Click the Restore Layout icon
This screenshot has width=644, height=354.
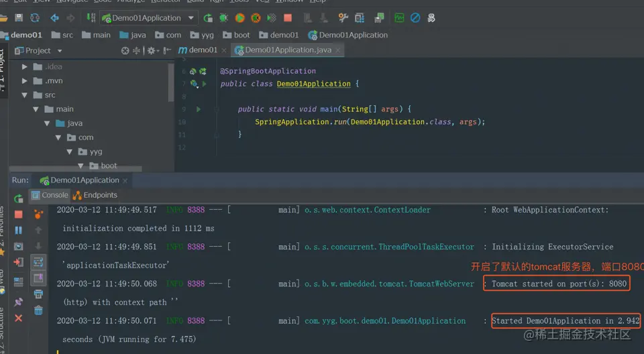pos(19,282)
